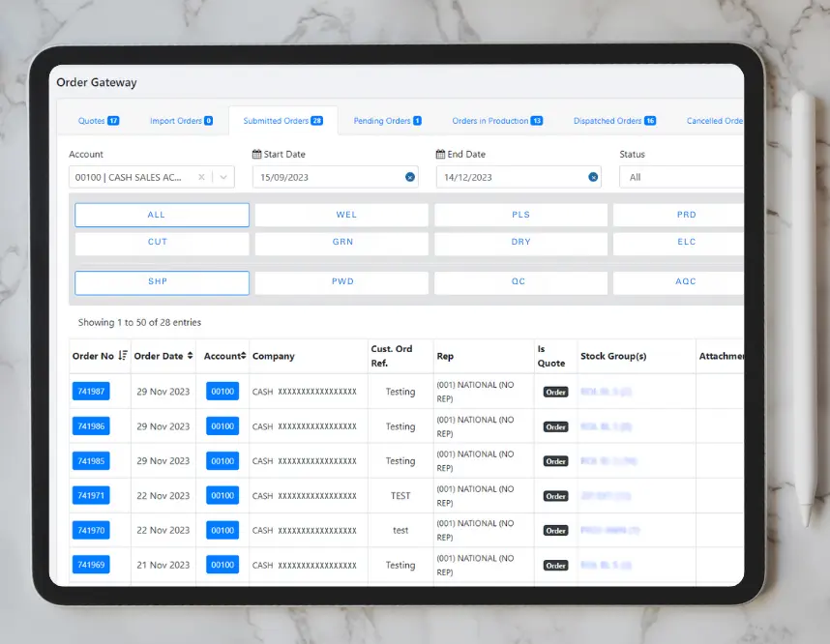Viewport: 830px width, 644px height.
Task: Click the sort arrows on Account column header
Action: coord(242,356)
